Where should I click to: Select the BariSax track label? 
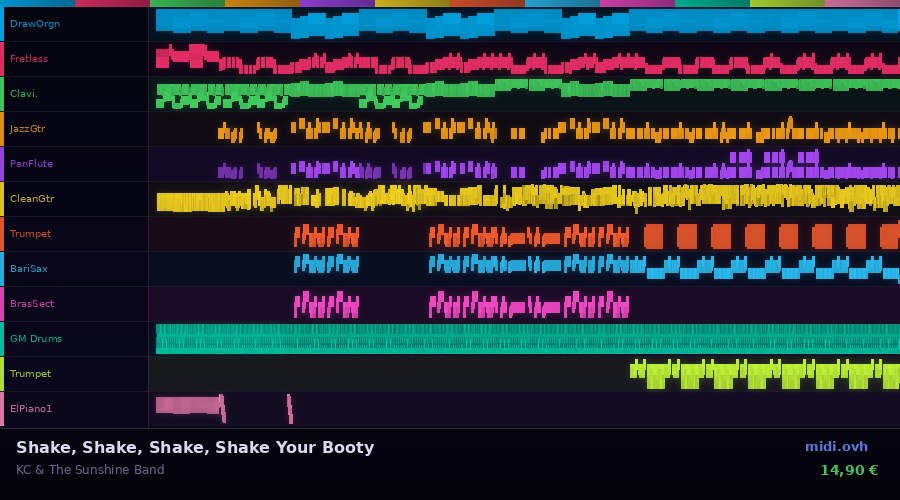click(29, 269)
